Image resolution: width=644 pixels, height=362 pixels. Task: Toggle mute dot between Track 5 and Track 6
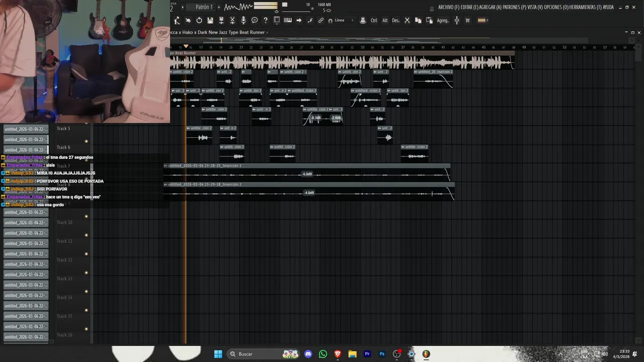[86, 141]
